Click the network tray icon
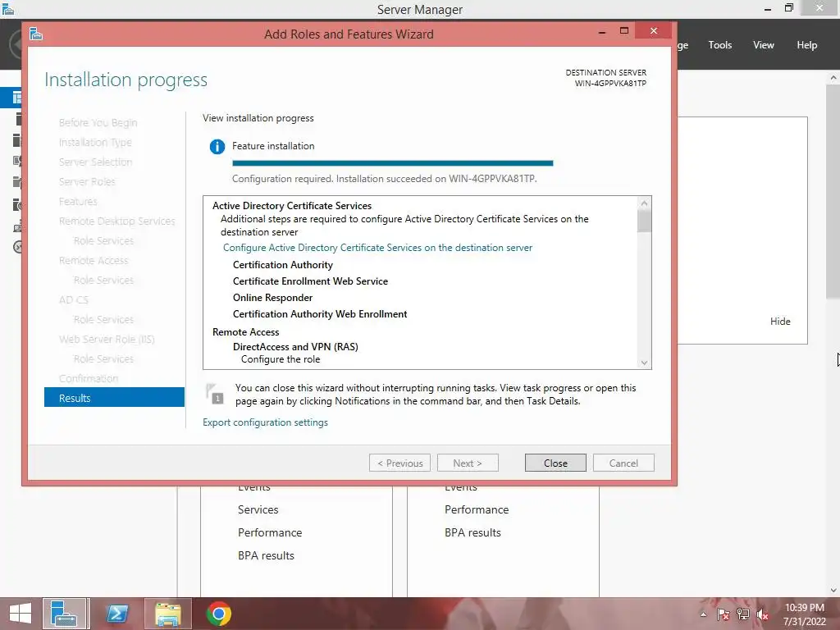840x630 pixels. tap(743, 614)
